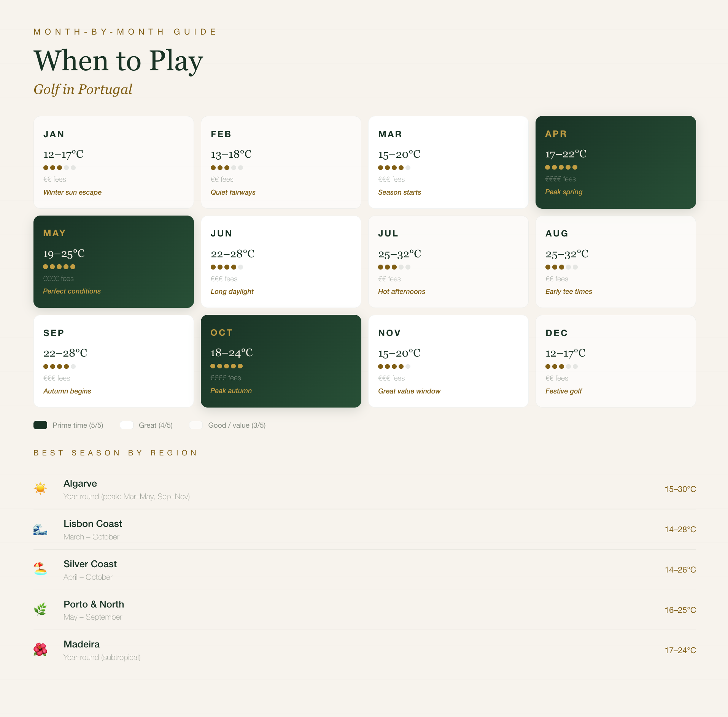
Task: Click the sun icon next to Algarve
Action: (x=40, y=489)
